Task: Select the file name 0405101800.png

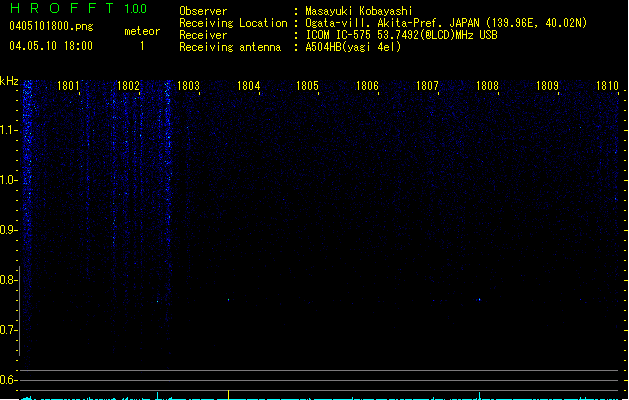Action: pos(51,26)
